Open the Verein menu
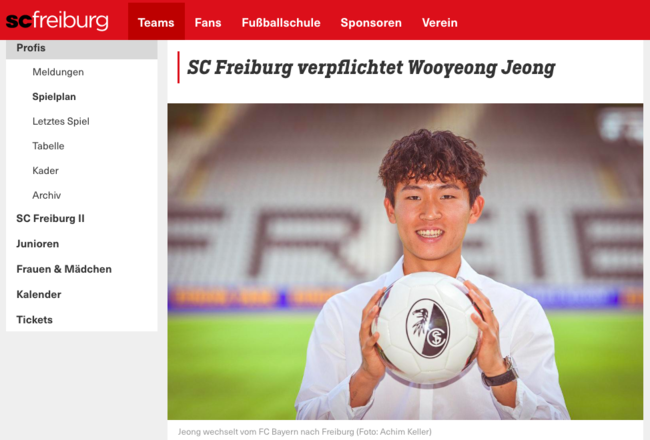Viewport: 650px width, 440px height. click(440, 22)
